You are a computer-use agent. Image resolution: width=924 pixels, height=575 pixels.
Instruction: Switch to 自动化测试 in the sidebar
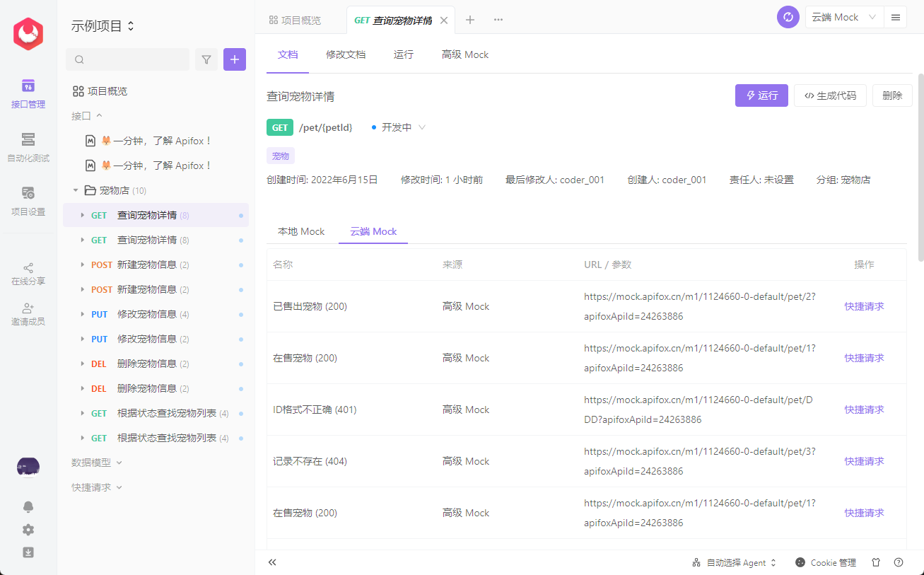[28, 146]
